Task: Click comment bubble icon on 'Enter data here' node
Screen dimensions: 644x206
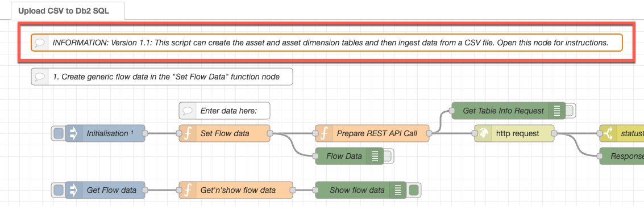Action: coord(187,111)
